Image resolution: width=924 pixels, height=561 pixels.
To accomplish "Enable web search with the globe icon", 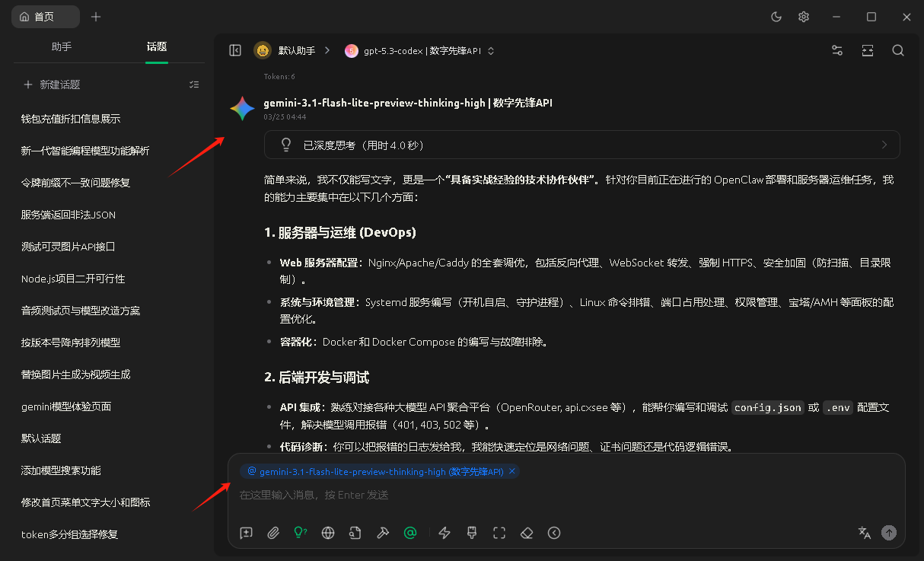I will (328, 533).
